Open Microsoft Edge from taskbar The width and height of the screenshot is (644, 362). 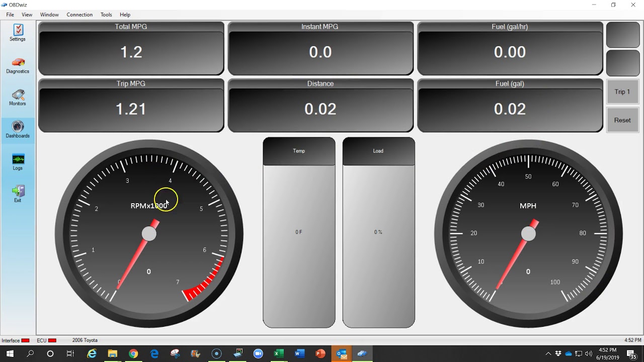click(154, 354)
